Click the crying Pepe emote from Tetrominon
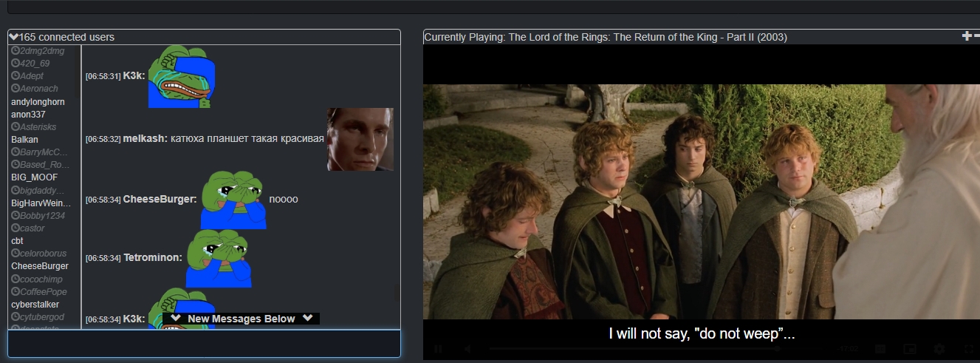The width and height of the screenshot is (980, 363). [219, 258]
